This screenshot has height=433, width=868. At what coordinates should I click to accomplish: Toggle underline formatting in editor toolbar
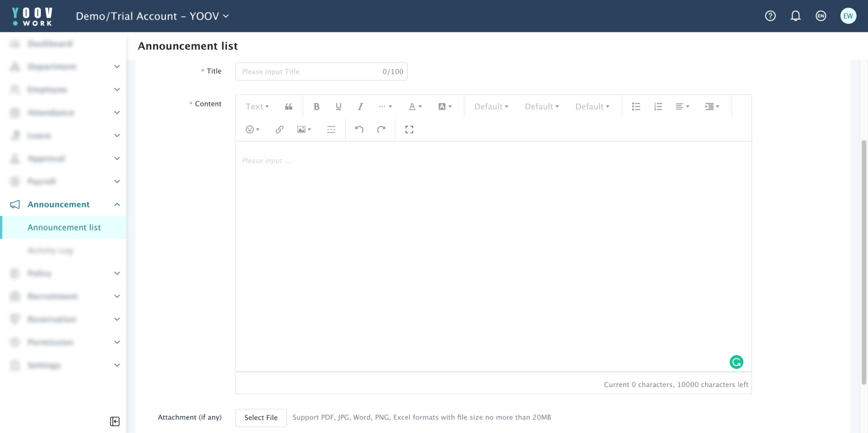[339, 107]
